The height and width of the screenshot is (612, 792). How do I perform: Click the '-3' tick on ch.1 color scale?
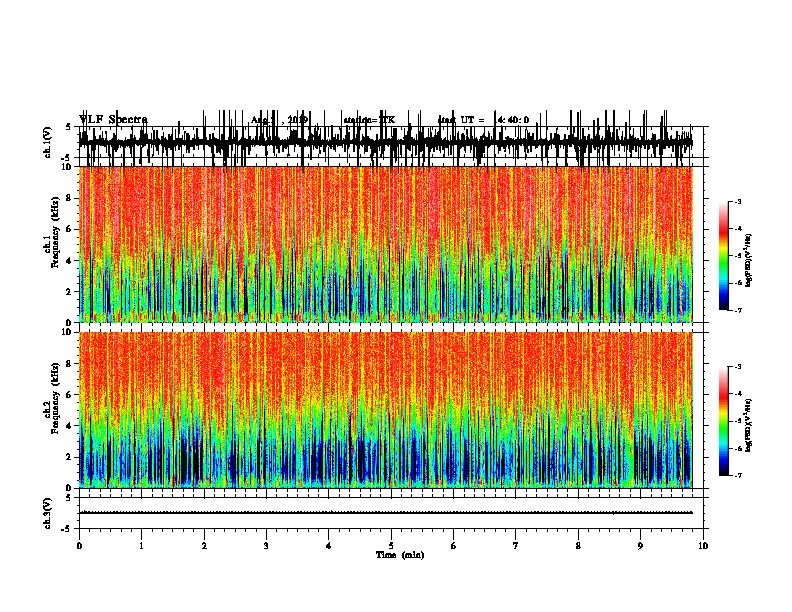pos(738,201)
